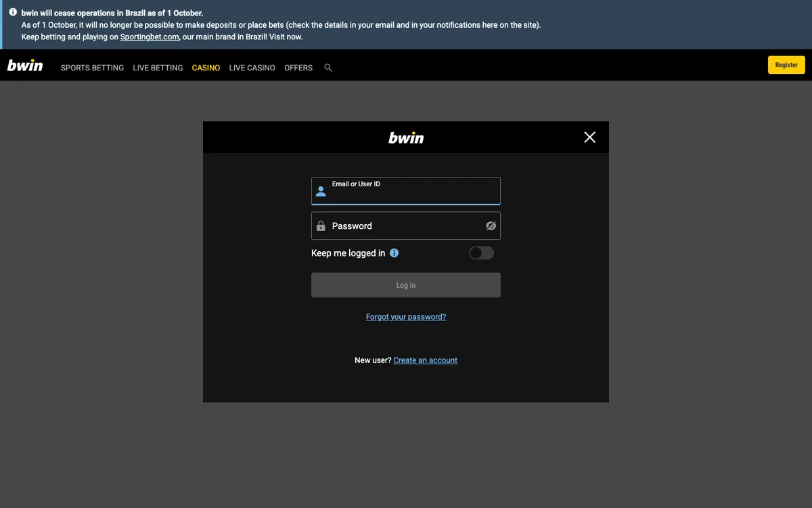
Task: Follow the Forgot your password link
Action: (x=406, y=317)
